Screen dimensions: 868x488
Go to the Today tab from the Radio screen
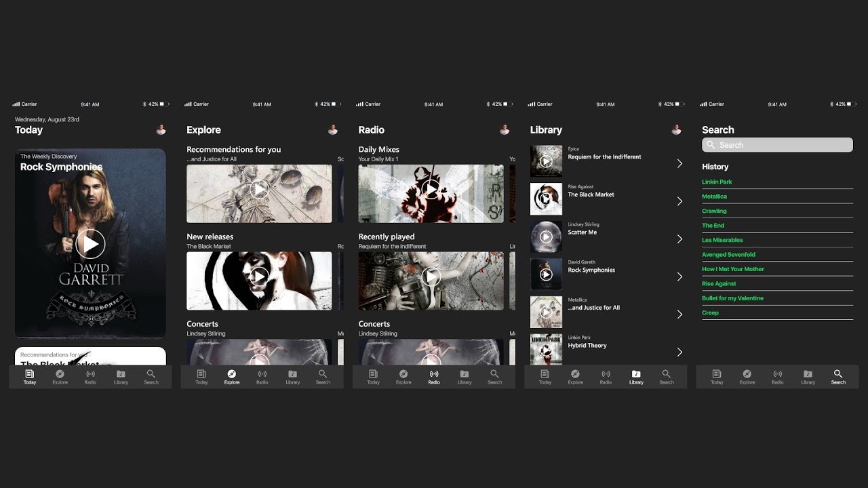pos(374,377)
